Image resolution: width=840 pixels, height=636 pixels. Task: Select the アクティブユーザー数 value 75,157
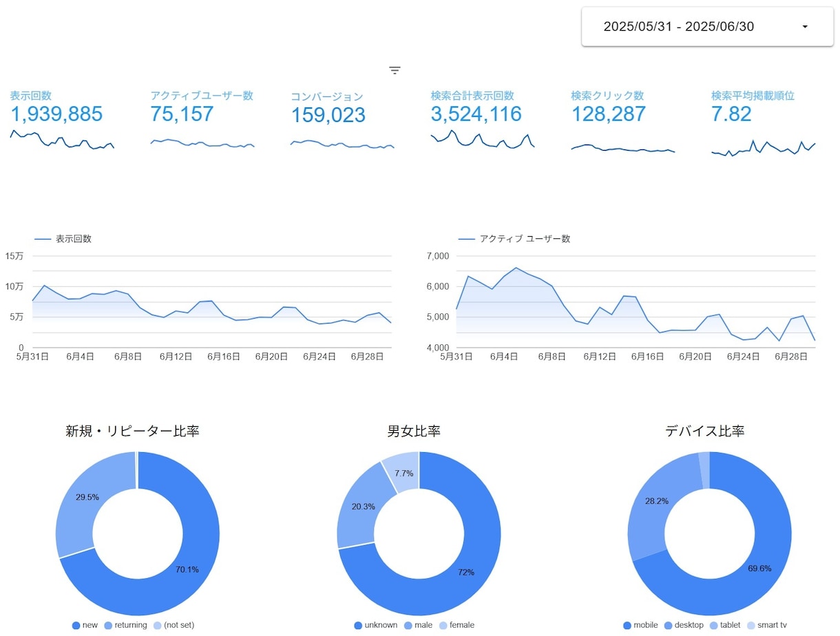[182, 114]
